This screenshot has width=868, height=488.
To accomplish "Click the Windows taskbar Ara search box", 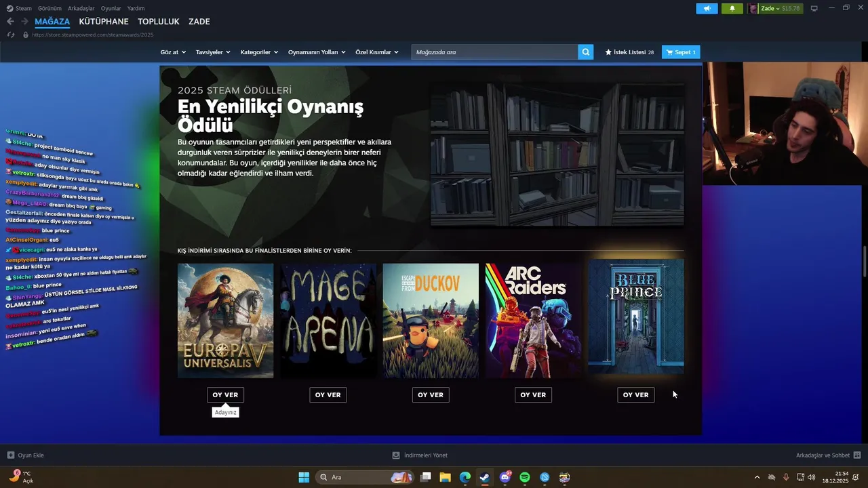I will 365,477.
